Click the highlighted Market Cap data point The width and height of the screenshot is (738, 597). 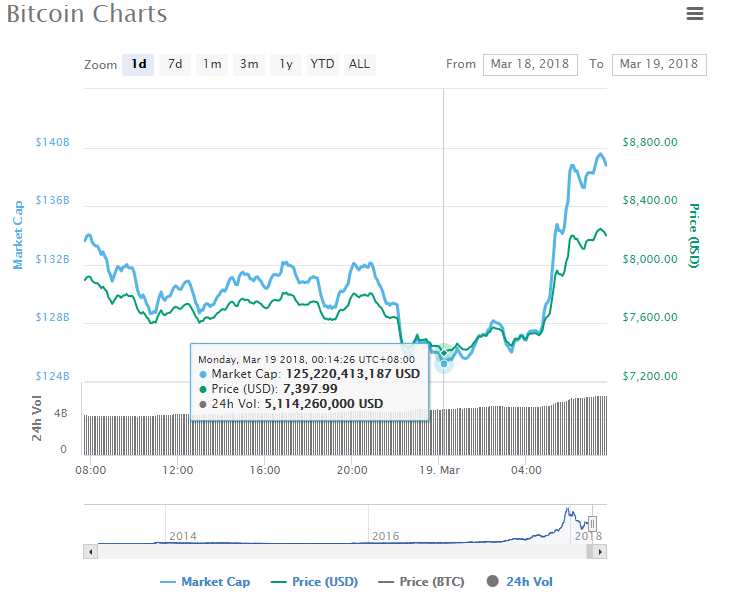click(x=444, y=364)
